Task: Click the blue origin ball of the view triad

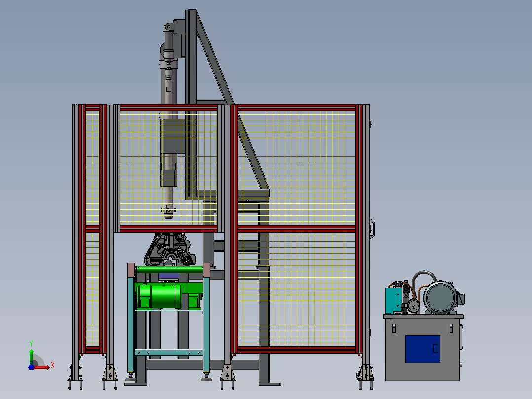Action: [x=31, y=367]
